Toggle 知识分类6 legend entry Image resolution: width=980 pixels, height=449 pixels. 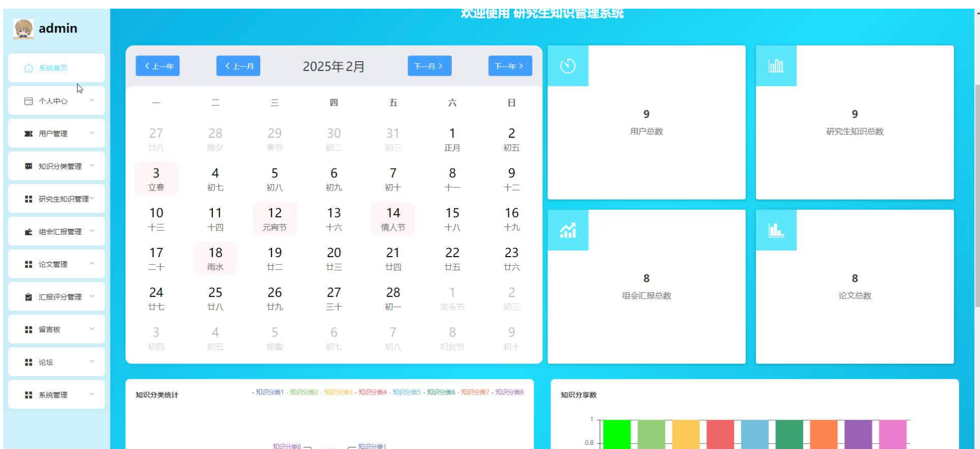tap(439, 392)
